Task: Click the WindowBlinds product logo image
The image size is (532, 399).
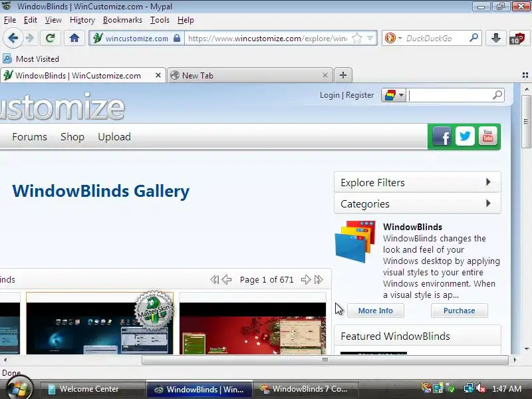Action: pyautogui.click(x=355, y=241)
